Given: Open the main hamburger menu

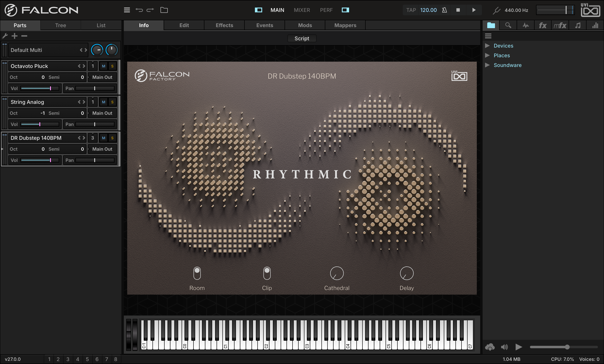Looking at the screenshot, I should 127,10.
